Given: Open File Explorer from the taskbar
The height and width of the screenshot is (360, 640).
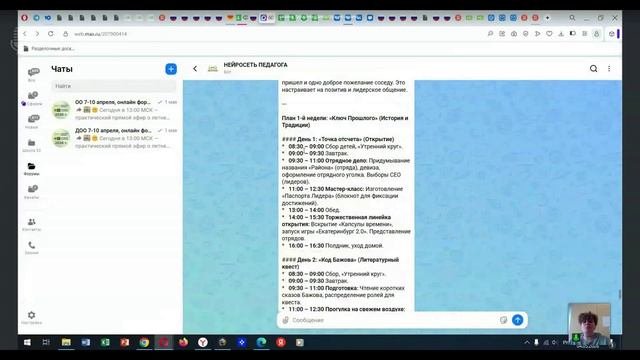Looking at the screenshot, I should pos(66,342).
